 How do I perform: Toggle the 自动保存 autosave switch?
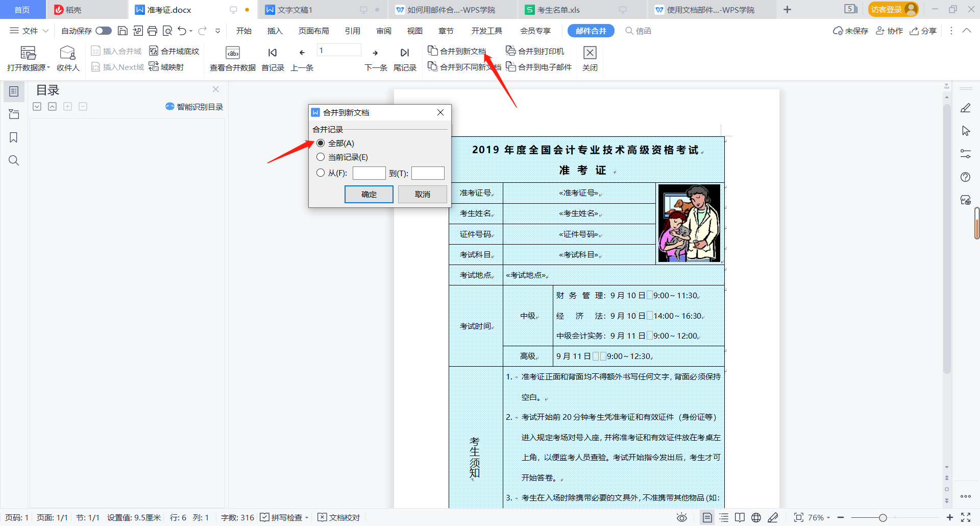(x=103, y=31)
